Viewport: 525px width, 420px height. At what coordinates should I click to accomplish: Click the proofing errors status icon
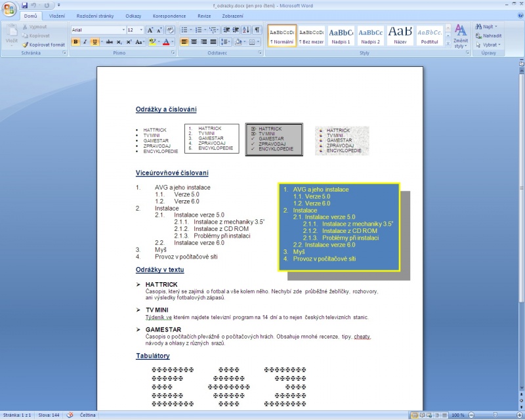tap(70, 415)
